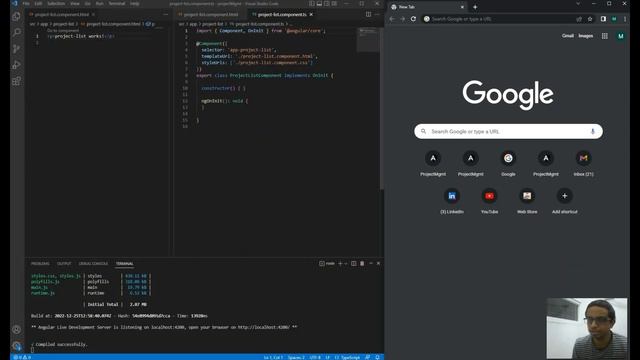Screen dimensions: 640x360
Task: Open notifications bell in VS Code status bar
Action: (x=377, y=357)
